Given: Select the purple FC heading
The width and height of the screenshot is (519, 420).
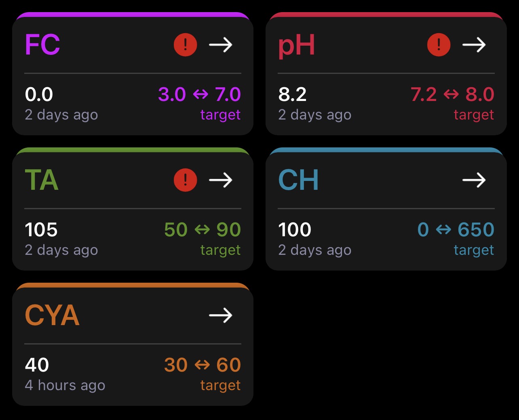Looking at the screenshot, I should pyautogui.click(x=42, y=44).
